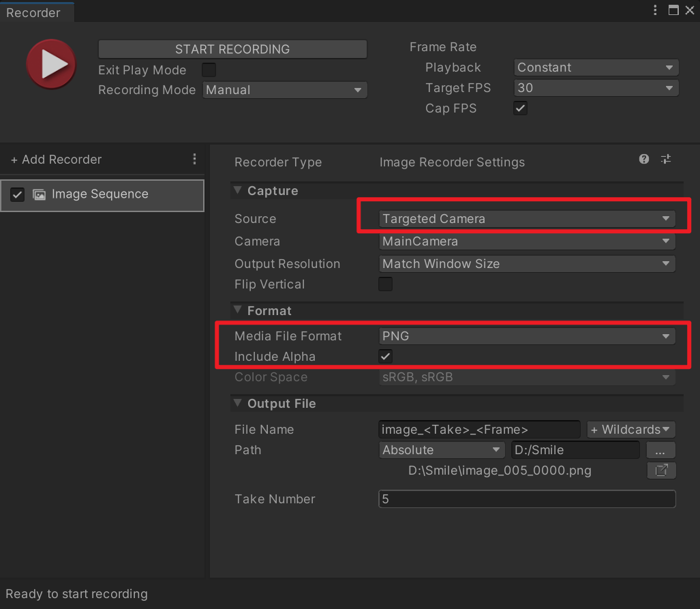Select the Recorder tab
This screenshot has width=700, height=609.
34,12
